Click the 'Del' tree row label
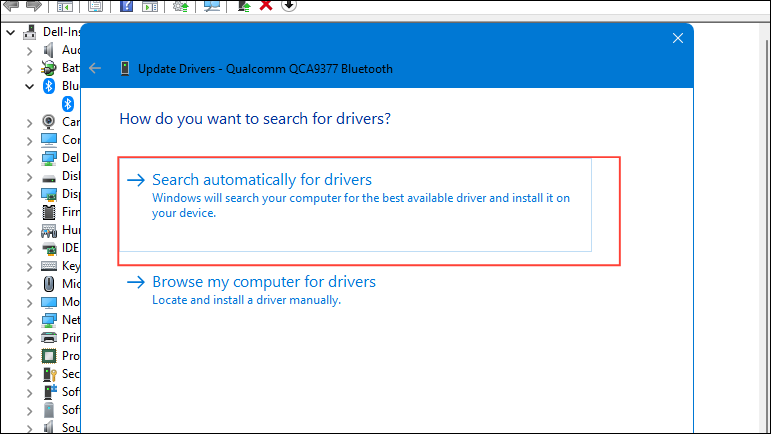Image resolution: width=771 pixels, height=434 pixels. 71,158
